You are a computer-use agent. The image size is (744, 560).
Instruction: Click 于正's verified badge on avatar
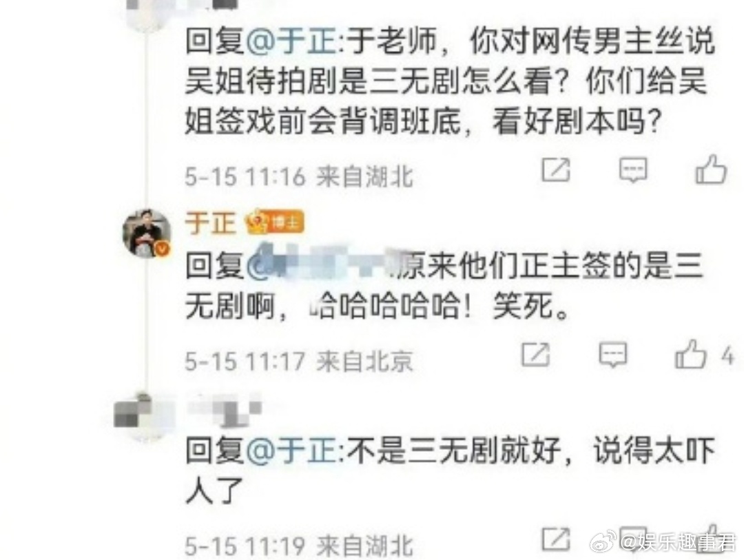[163, 249]
